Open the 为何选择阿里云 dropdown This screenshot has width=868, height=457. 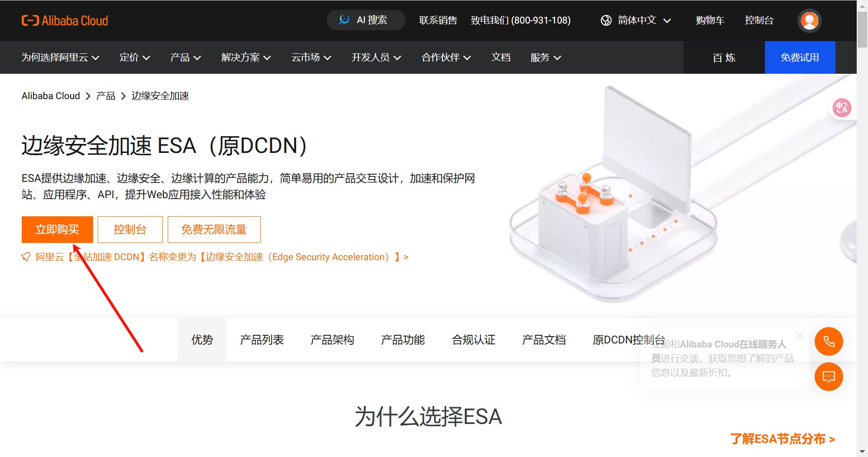point(61,57)
